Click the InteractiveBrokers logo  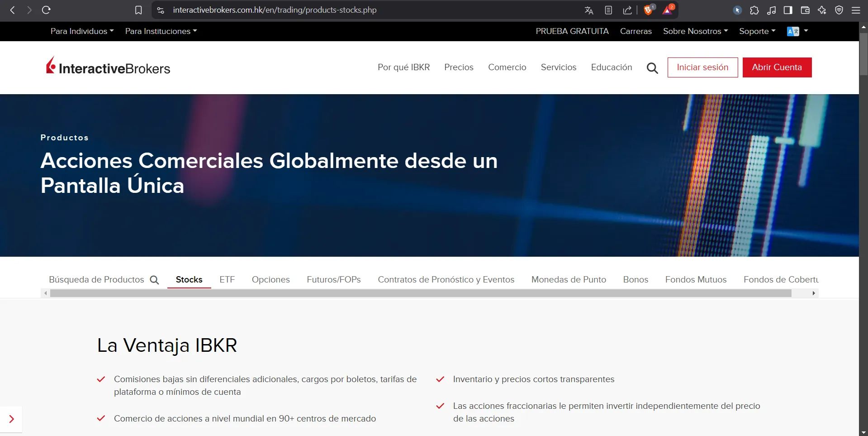[108, 66]
